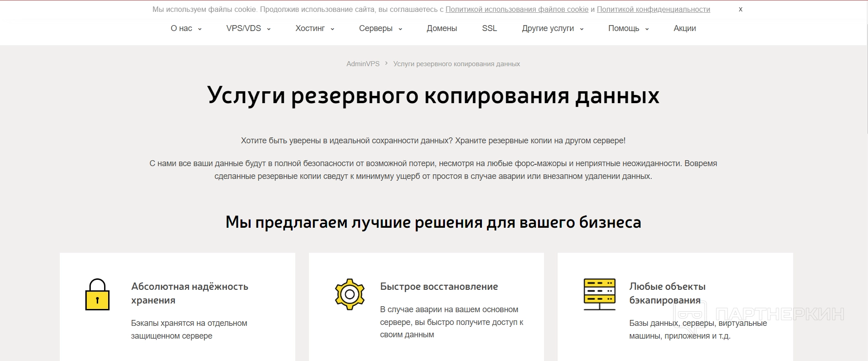
Task: Click the yellow padlock icon
Action: 97,294
